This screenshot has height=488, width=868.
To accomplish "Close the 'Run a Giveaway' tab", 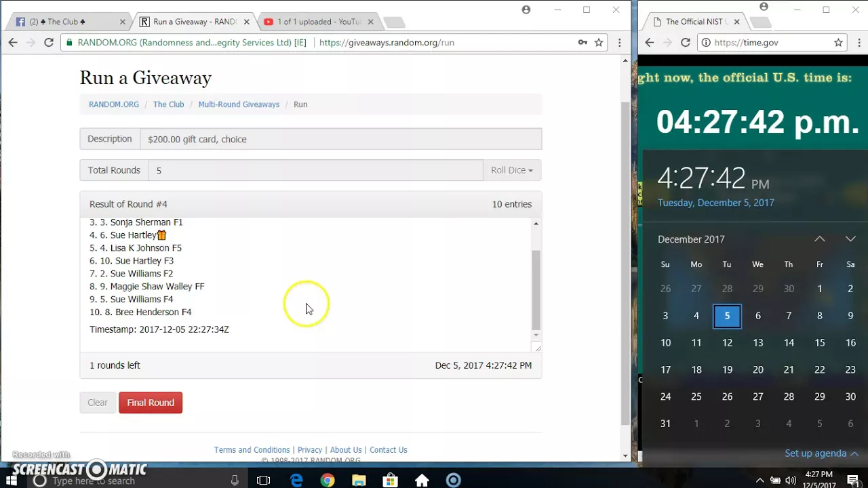I will pos(247,22).
